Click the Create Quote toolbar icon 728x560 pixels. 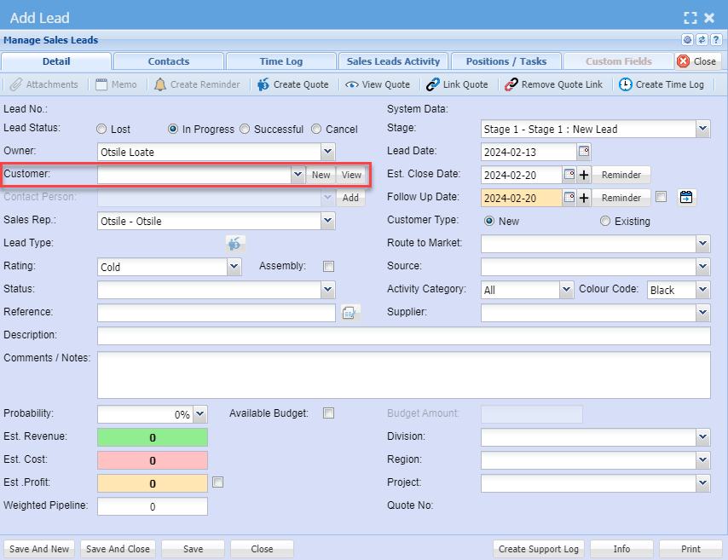tap(263, 84)
